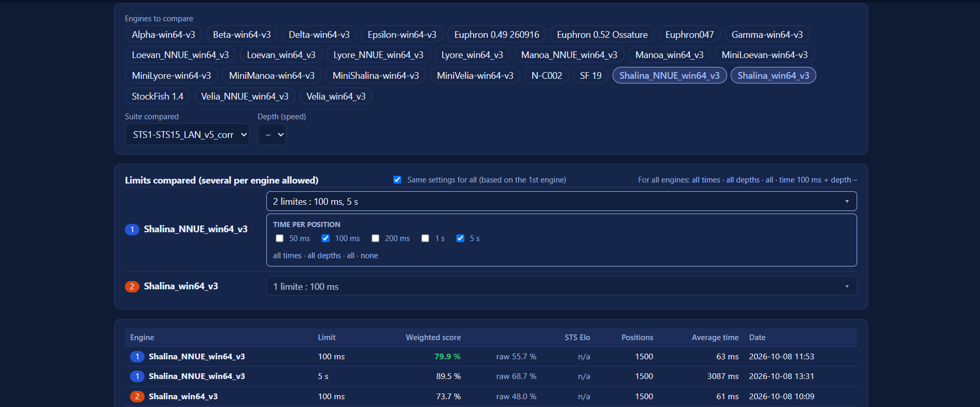The image size is (980, 407).
Task: Add Loevan_NNUE_win64_v3 to the comparison
Action: tap(180, 55)
